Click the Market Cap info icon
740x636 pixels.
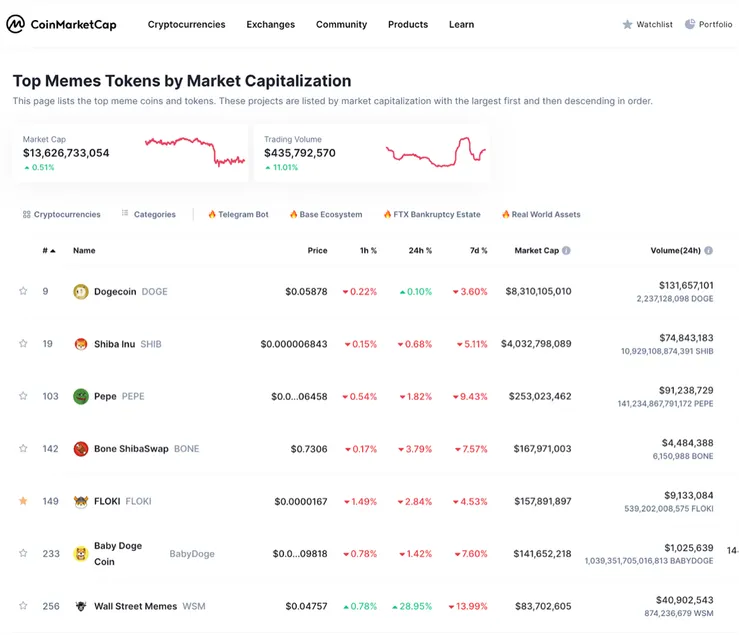(567, 251)
